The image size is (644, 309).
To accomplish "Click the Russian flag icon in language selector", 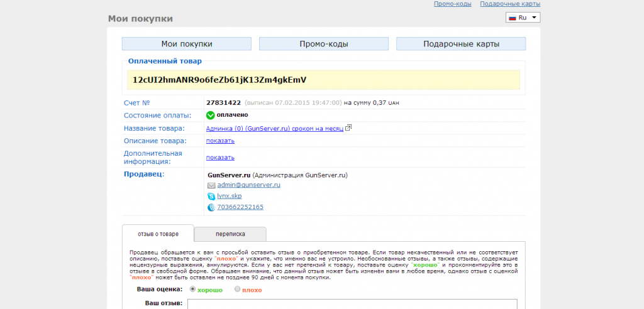I will (513, 18).
